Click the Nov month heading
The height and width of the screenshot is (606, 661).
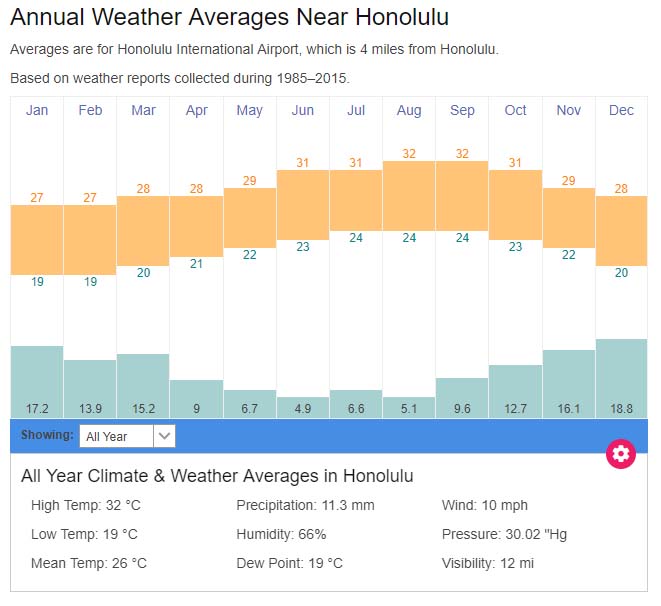point(568,110)
